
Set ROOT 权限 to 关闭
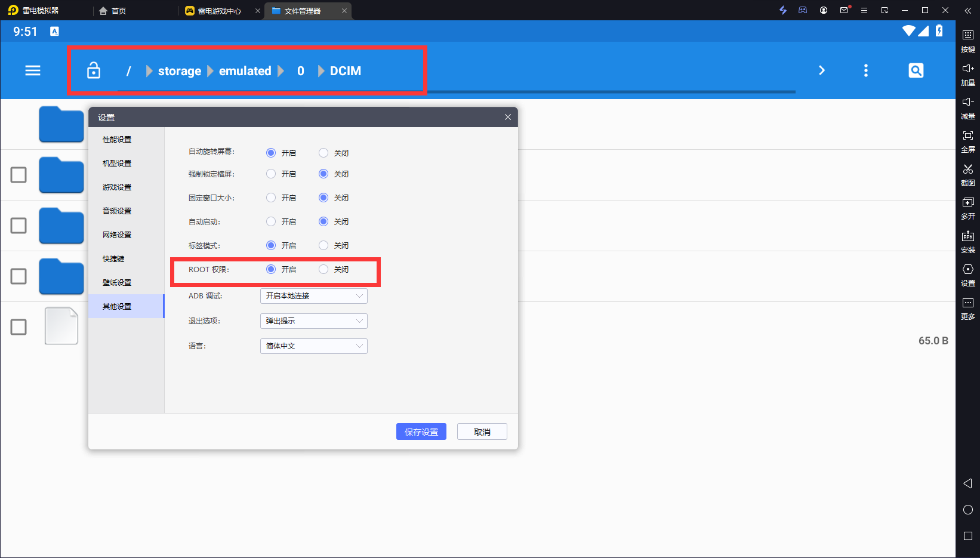pos(323,270)
